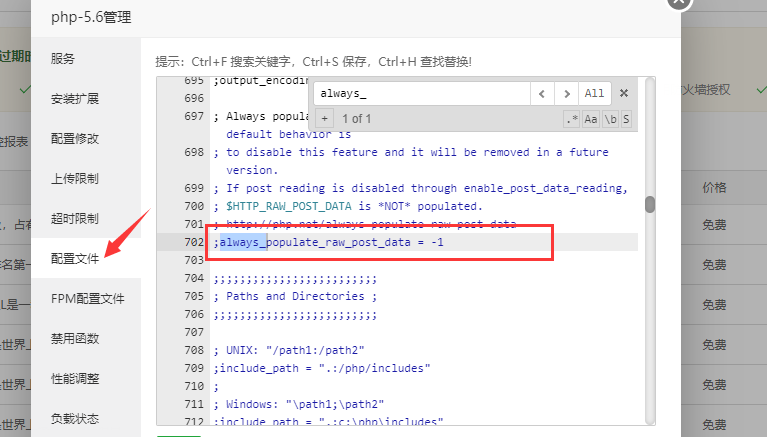The width and height of the screenshot is (767, 437).
Task: Click line number 708 in gutter
Action: [x=194, y=350]
